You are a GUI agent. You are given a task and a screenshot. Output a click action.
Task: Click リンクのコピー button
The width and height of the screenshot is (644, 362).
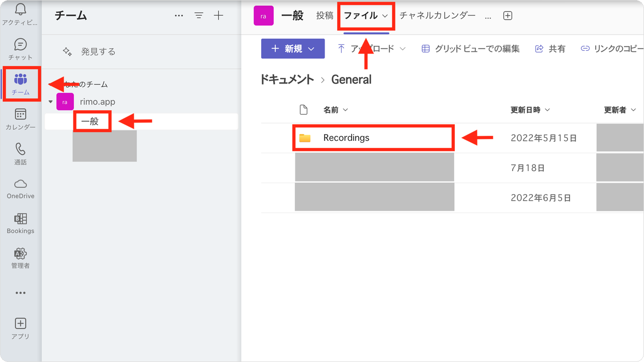point(612,49)
